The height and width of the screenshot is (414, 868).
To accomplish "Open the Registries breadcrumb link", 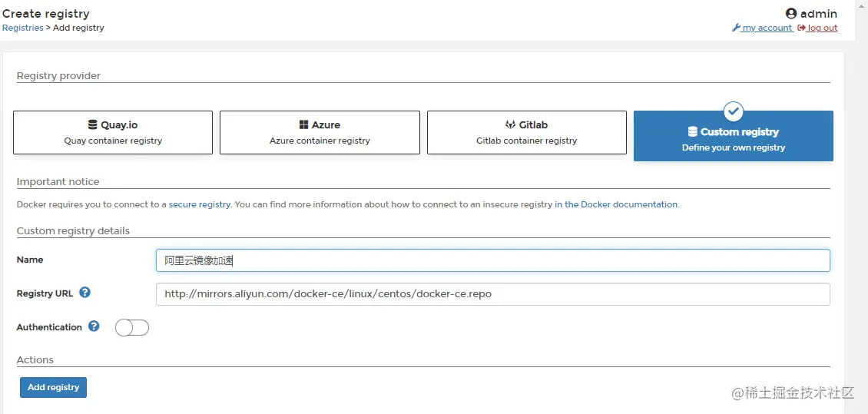I will (x=23, y=28).
